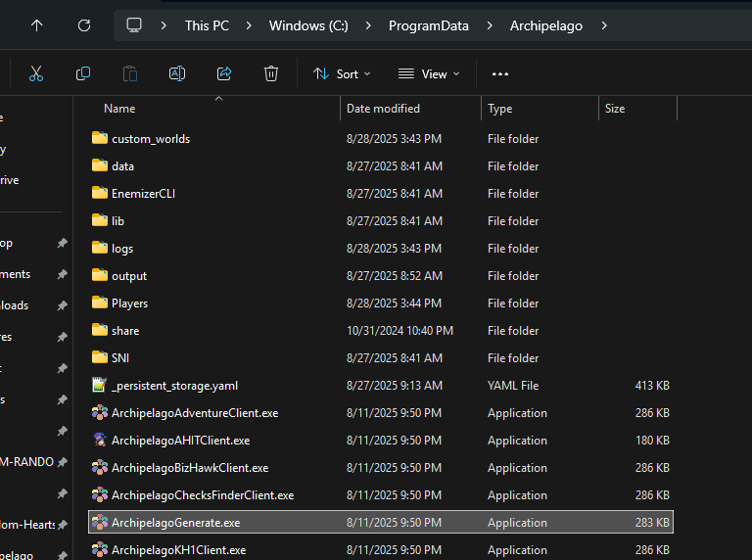Select ArchipelagoAHITClient.exe hat icon

click(x=100, y=441)
